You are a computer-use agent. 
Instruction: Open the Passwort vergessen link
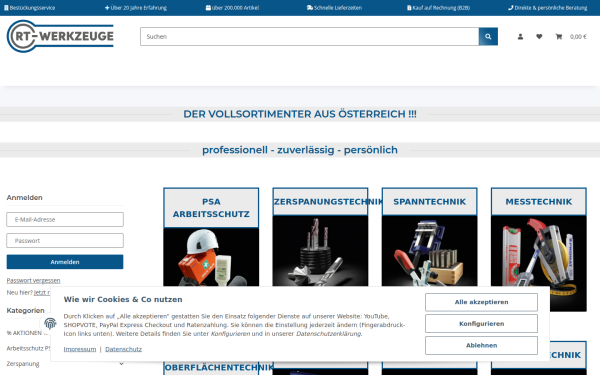click(33, 280)
